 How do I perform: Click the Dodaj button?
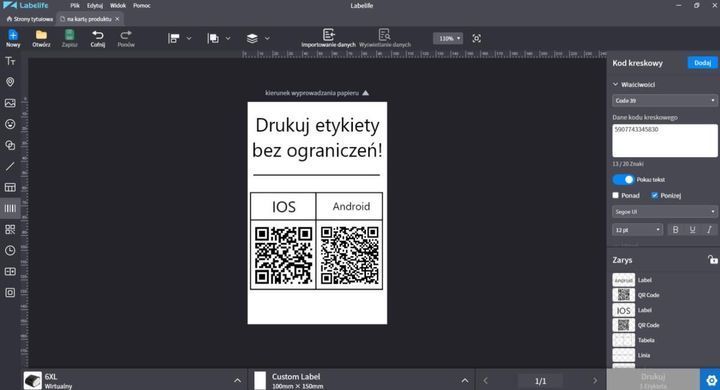coord(702,63)
